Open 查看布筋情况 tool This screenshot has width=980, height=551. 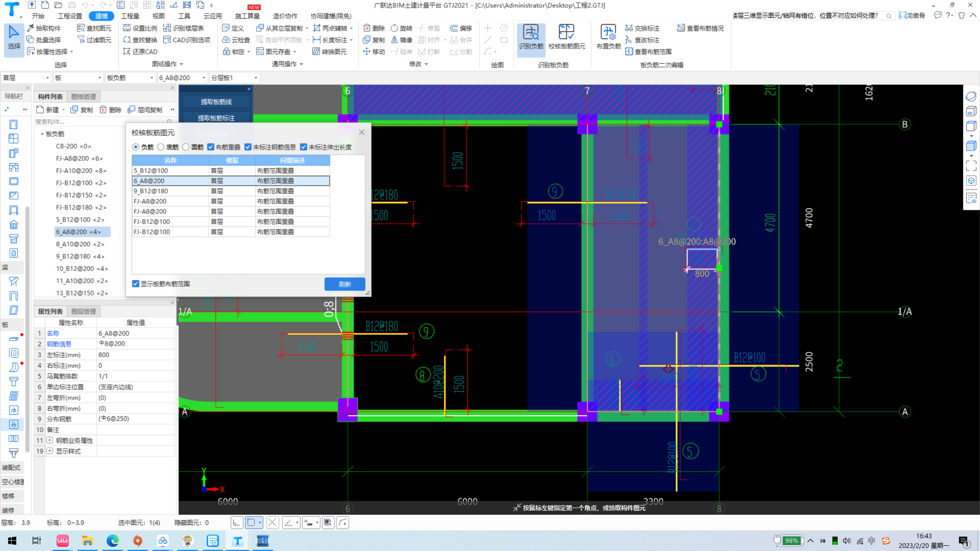pos(700,28)
